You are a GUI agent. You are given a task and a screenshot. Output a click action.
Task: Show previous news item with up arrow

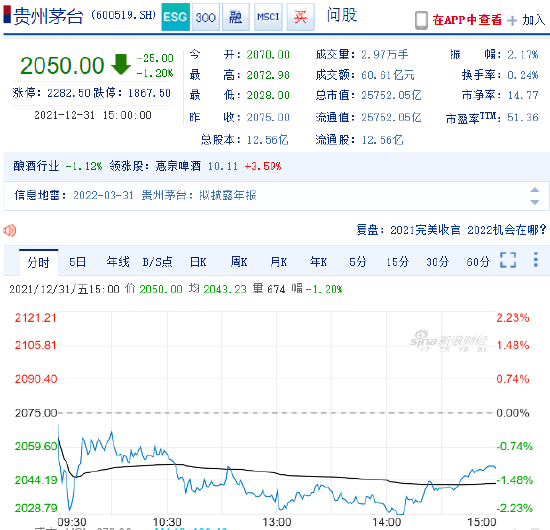coord(535,190)
